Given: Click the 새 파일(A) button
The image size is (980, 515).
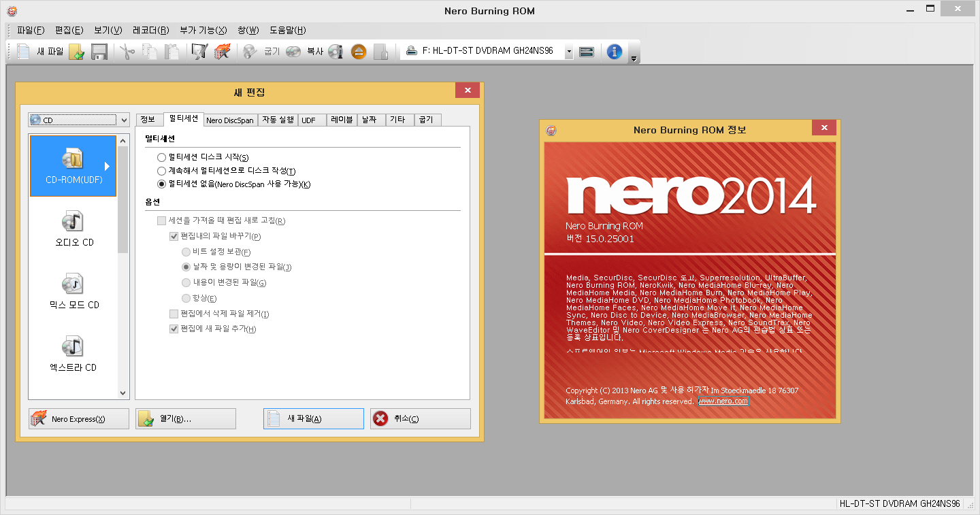Looking at the screenshot, I should click(314, 419).
